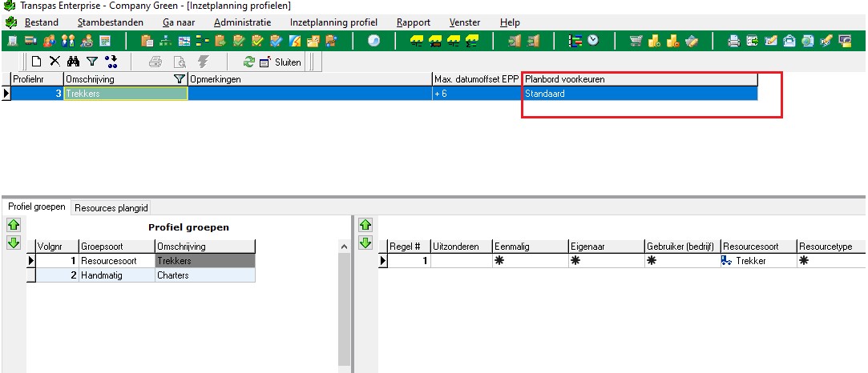Close the window with Sluiten button
Screen dimensions: 868x373
(281, 62)
